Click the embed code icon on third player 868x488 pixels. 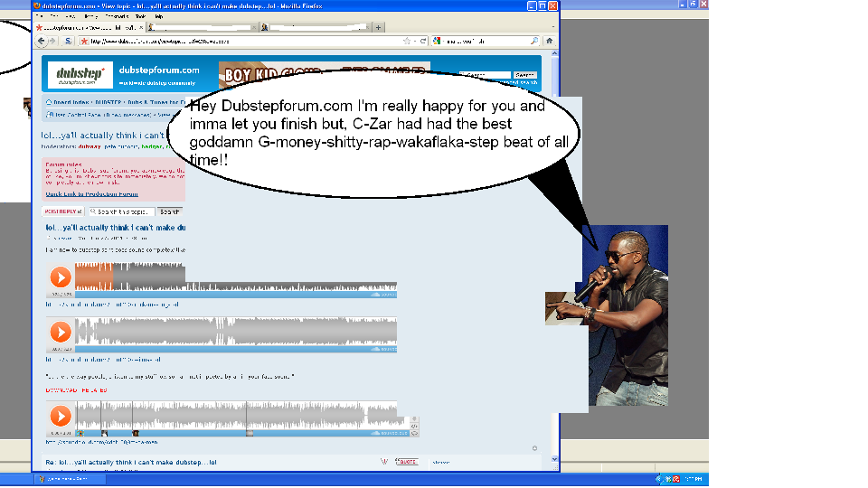click(x=414, y=426)
